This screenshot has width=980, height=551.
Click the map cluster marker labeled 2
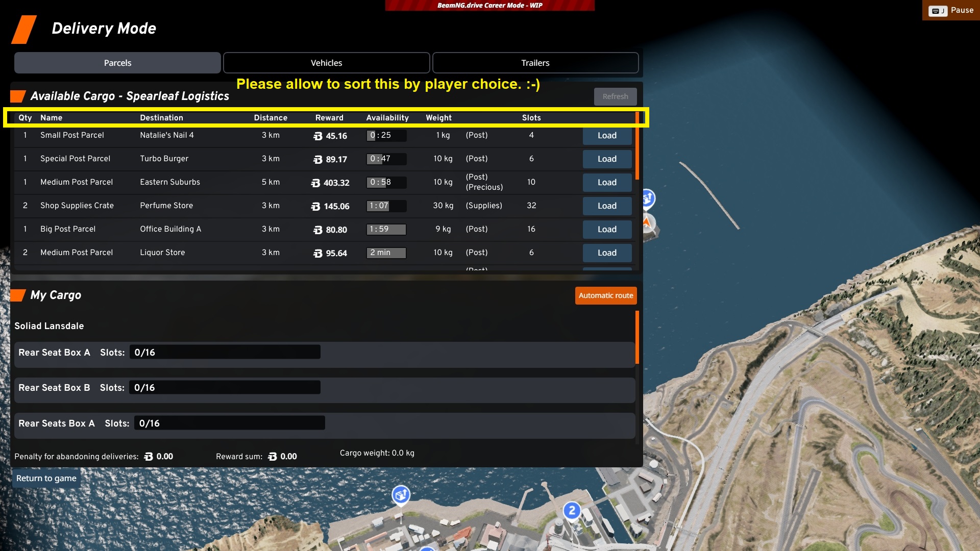tap(572, 510)
